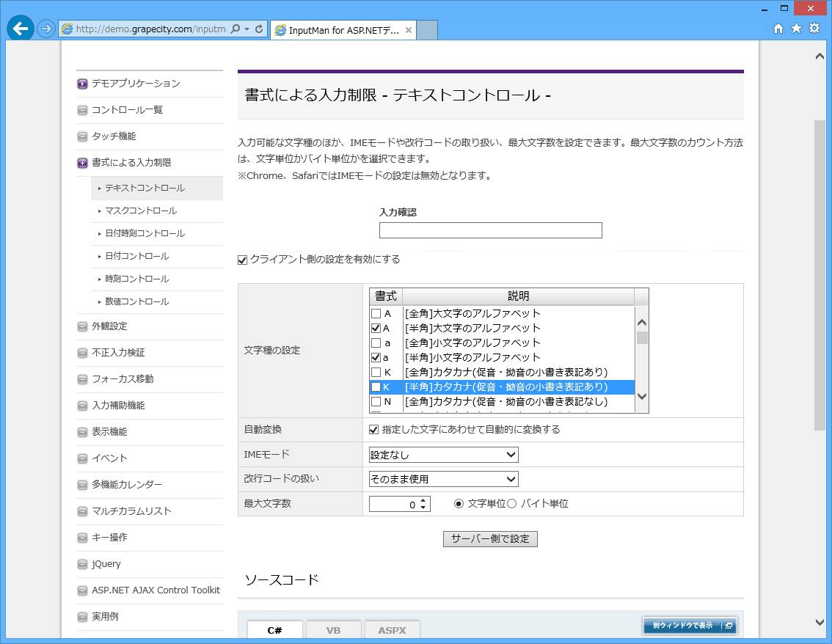This screenshot has width=832, height=644.
Task: Uncheck the [半角]大文字のアルファベット checkbox
Action: click(x=376, y=329)
